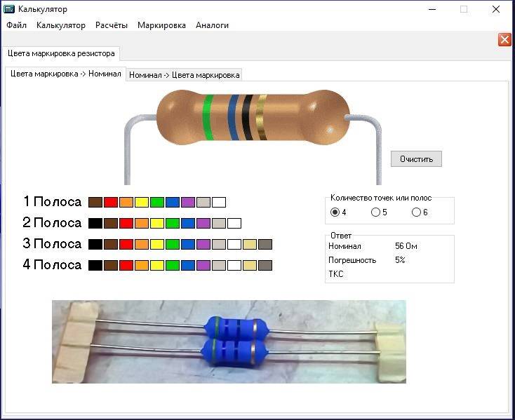Image resolution: width=515 pixels, height=420 pixels.
Task: Pick green for 1 Полоса
Action: (x=157, y=202)
